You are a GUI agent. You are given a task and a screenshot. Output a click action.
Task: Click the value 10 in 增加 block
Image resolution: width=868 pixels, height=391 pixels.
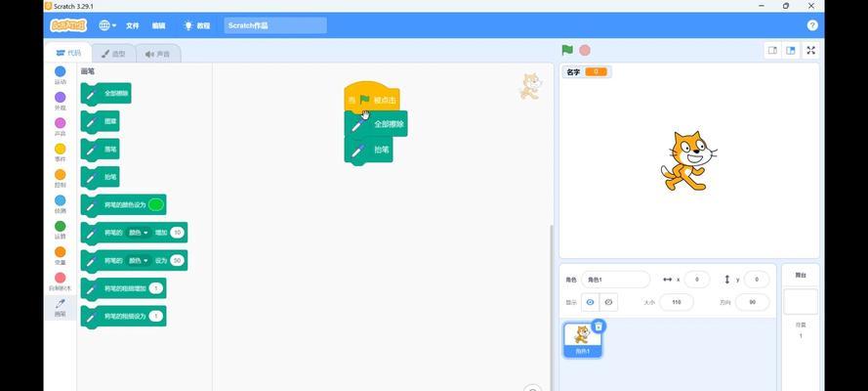click(177, 234)
